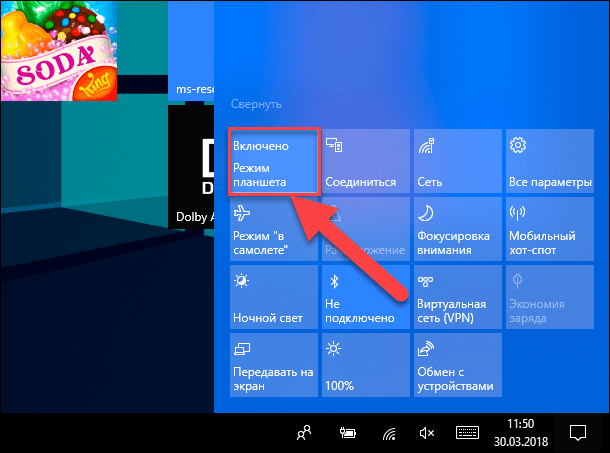Screen dimensions: 610x453
Task: Toggle Режим "в самолете" airplane mode
Action: (x=274, y=229)
